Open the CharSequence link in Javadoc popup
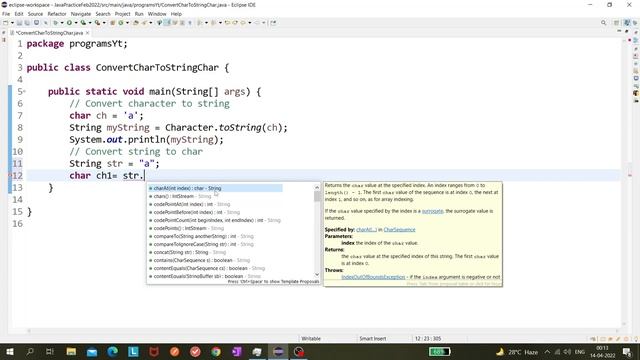Screen dimensions: 640x360 (x=399, y=230)
